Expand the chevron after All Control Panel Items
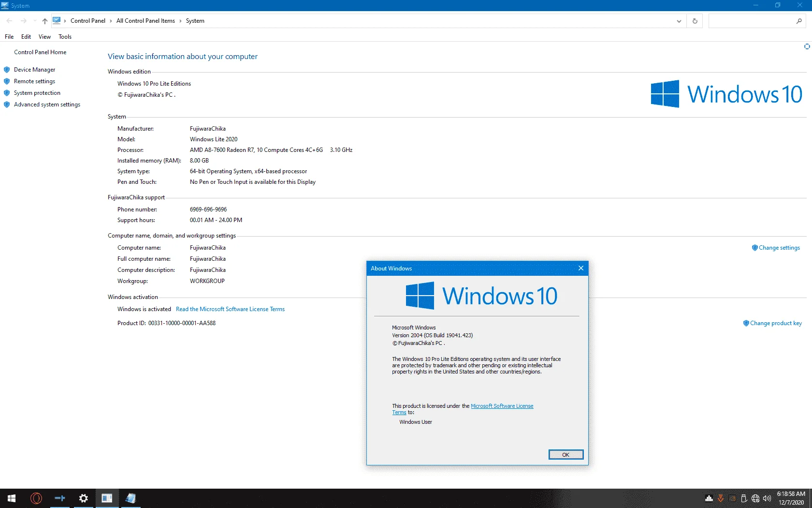This screenshot has width=812, height=508. pos(180,21)
